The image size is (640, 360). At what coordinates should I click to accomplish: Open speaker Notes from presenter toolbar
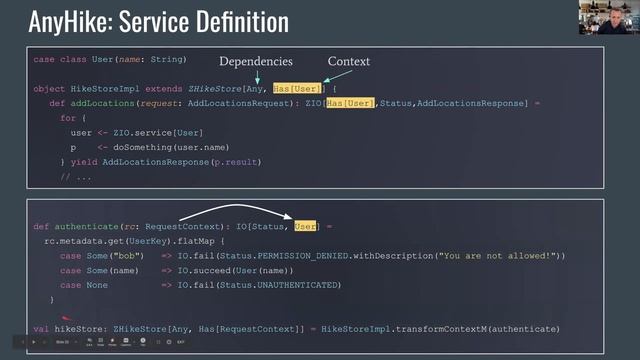[100, 342]
